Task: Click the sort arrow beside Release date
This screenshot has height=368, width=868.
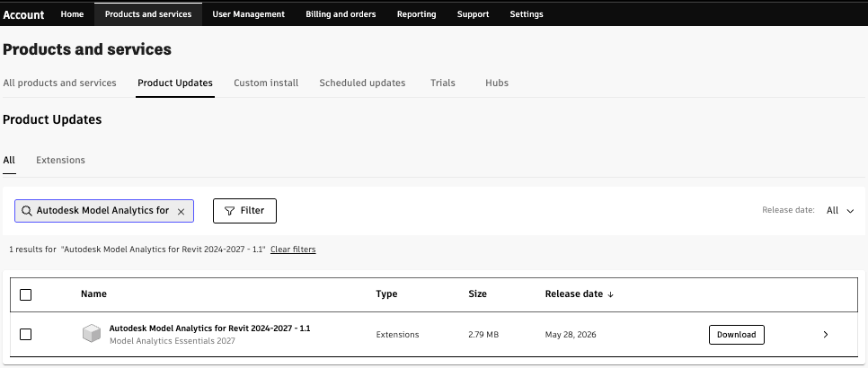Action: pyautogui.click(x=611, y=294)
